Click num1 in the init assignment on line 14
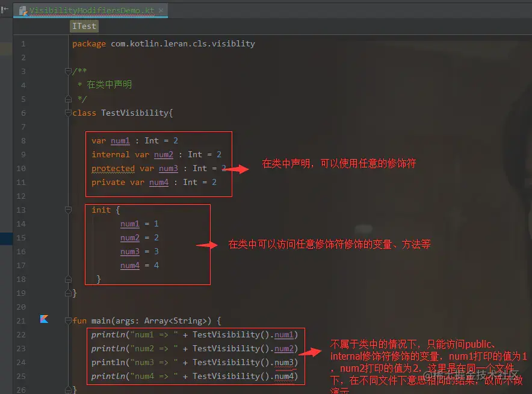The height and width of the screenshot is (394, 532). pos(130,224)
